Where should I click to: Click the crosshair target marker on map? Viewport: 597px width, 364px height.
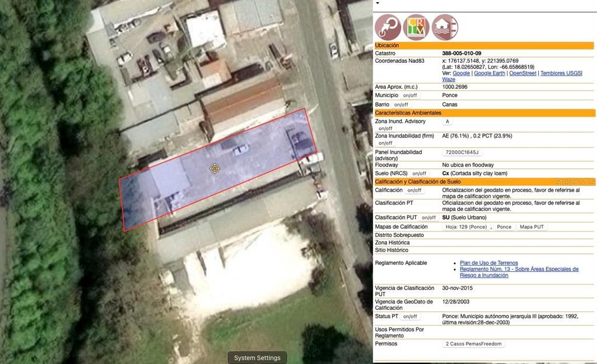click(215, 169)
